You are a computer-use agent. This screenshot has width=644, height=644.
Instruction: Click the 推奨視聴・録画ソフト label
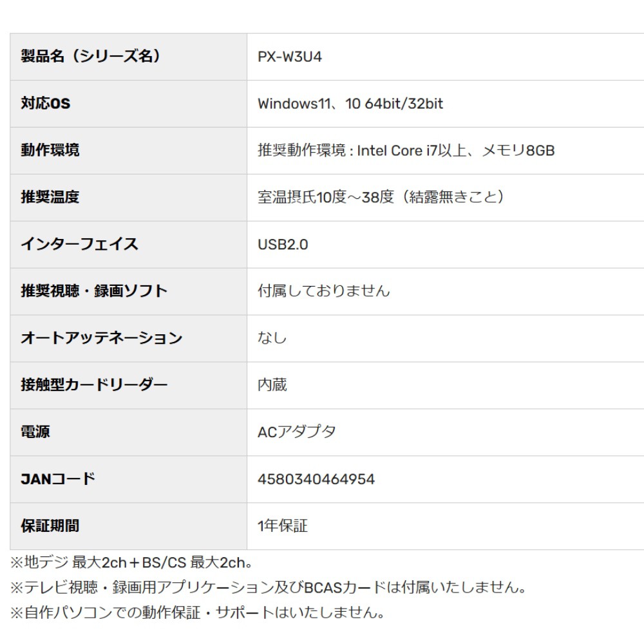(x=94, y=291)
